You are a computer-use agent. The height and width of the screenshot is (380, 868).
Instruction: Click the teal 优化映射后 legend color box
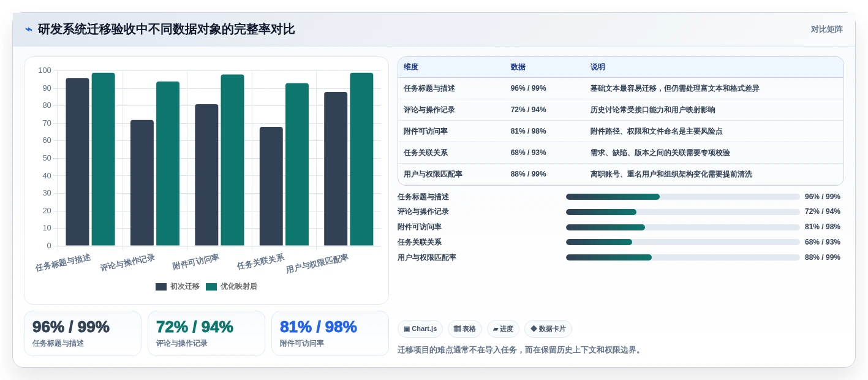click(x=211, y=287)
